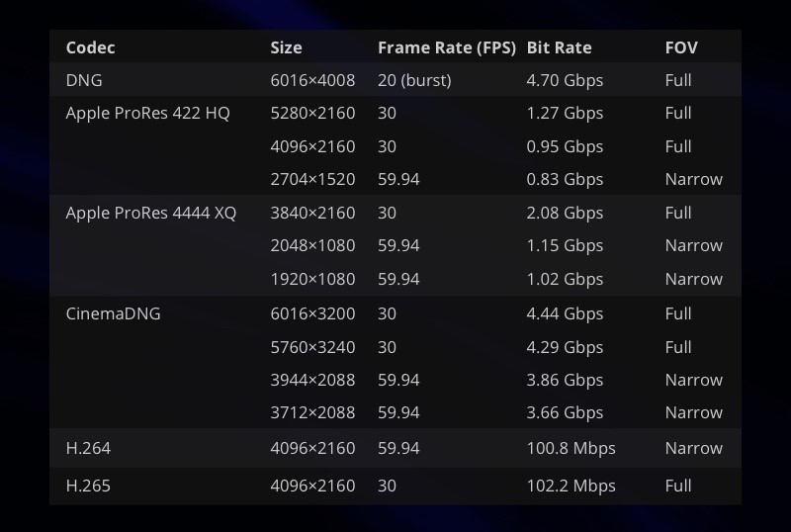Select the 20 (burst) frame rate cell

click(414, 80)
